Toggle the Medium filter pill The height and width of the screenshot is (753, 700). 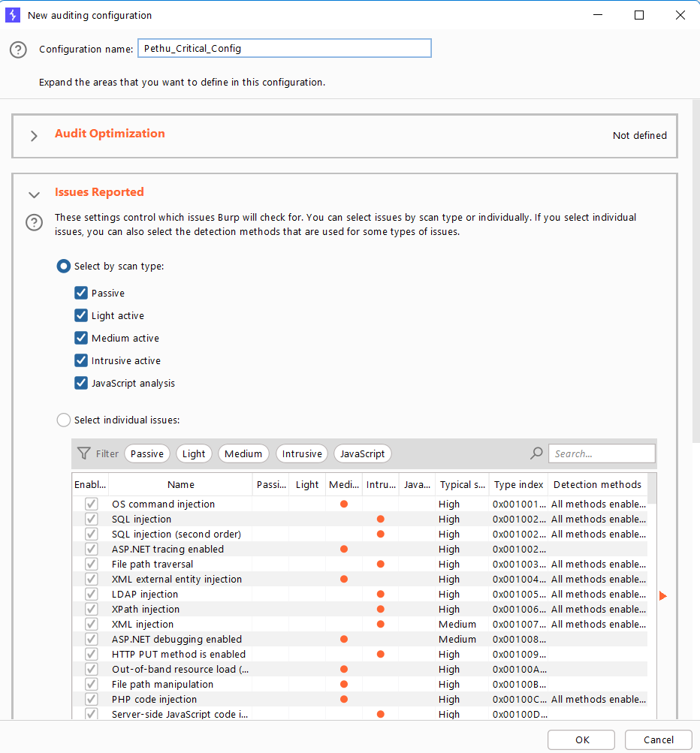coord(243,453)
